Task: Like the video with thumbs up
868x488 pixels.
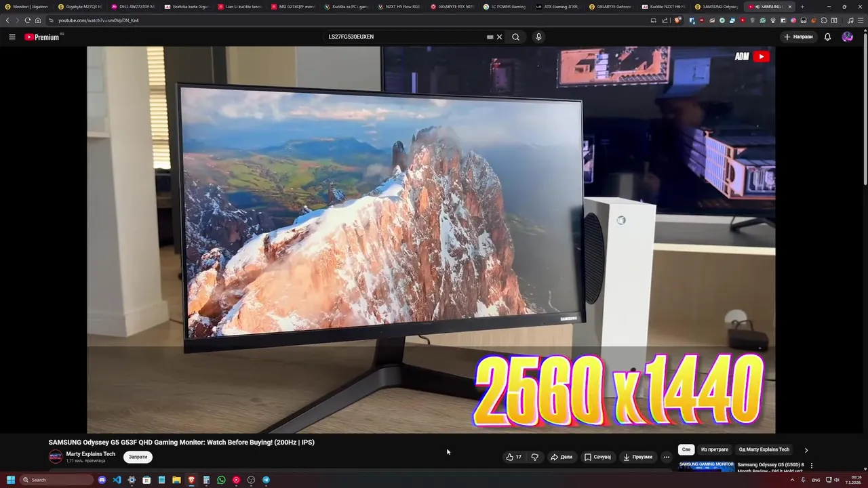Action: [514, 457]
